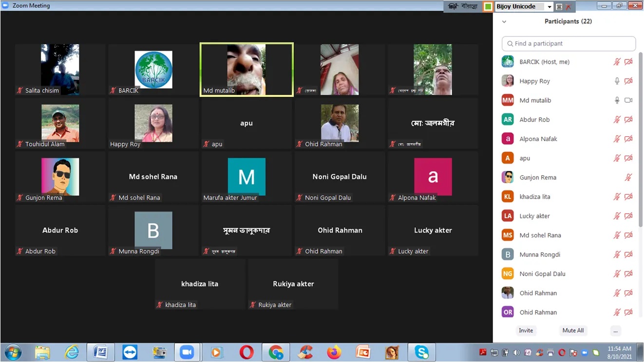The image size is (644, 362).
Task: Open Skype from the taskbar
Action: pos(421,352)
